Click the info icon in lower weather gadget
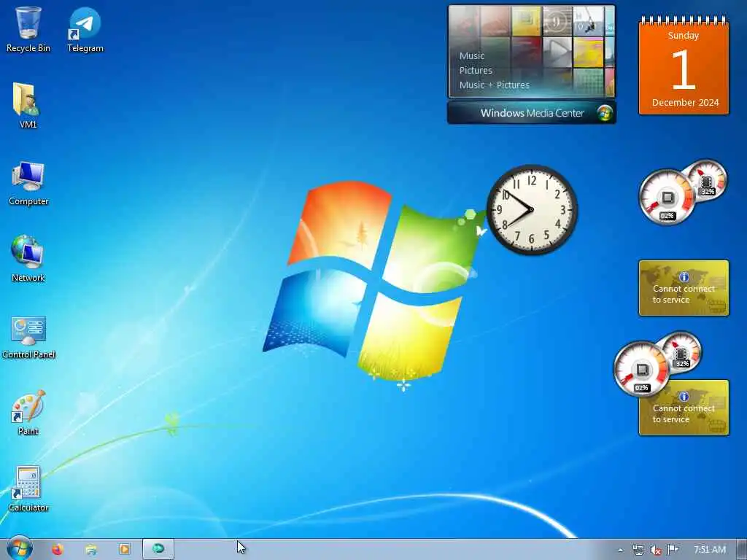Screen dimensions: 747x560 click(x=684, y=396)
